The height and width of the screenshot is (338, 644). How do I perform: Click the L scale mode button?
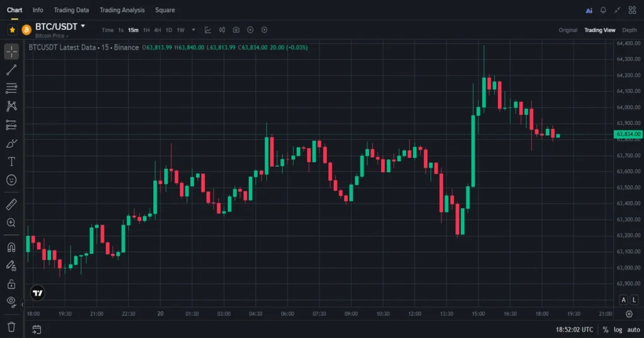634,300
